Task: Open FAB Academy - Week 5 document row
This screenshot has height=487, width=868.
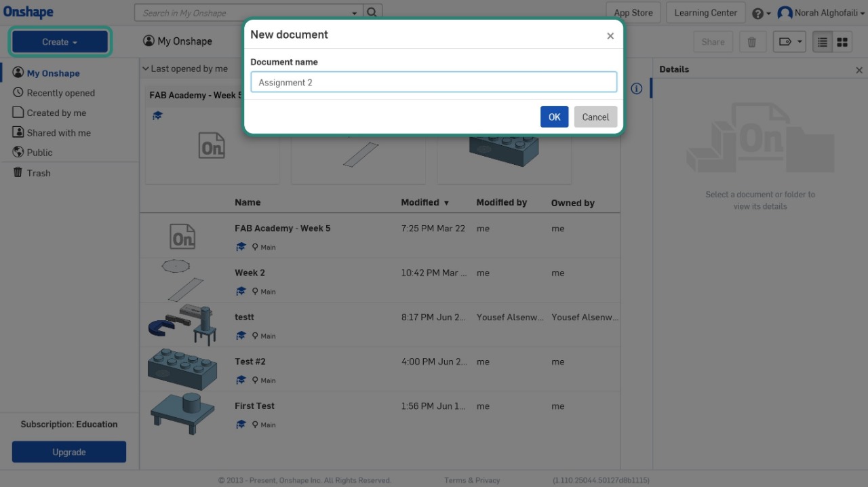Action: coord(380,236)
